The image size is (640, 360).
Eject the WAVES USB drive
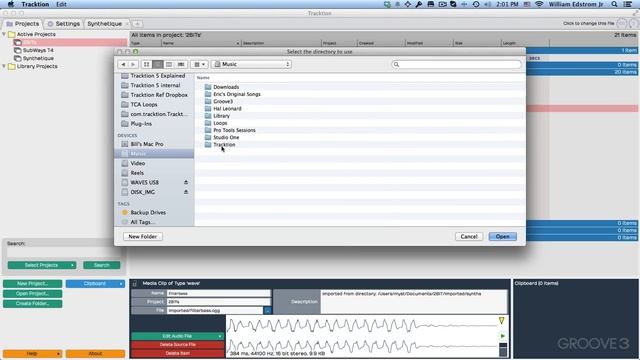point(186,182)
